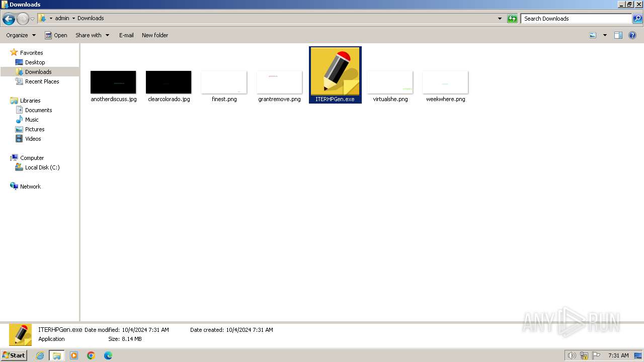Select finest.png thumbnail
This screenshot has width=644, height=362.
click(224, 82)
